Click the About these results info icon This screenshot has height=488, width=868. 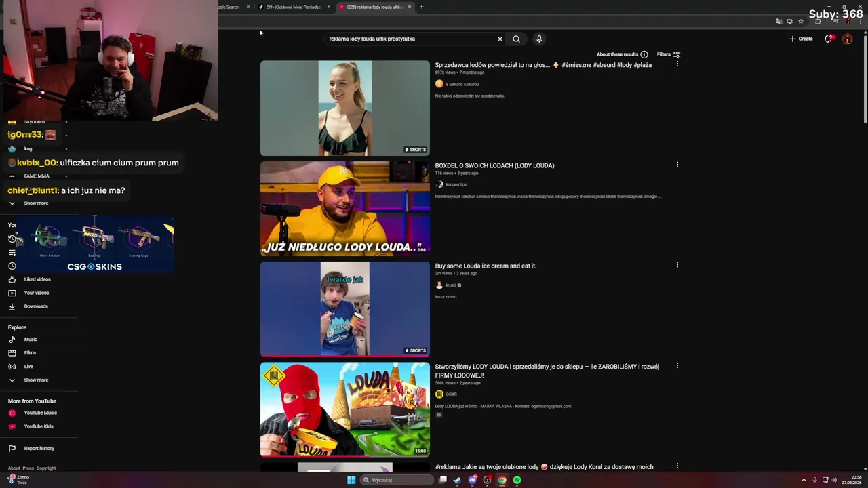click(x=644, y=54)
